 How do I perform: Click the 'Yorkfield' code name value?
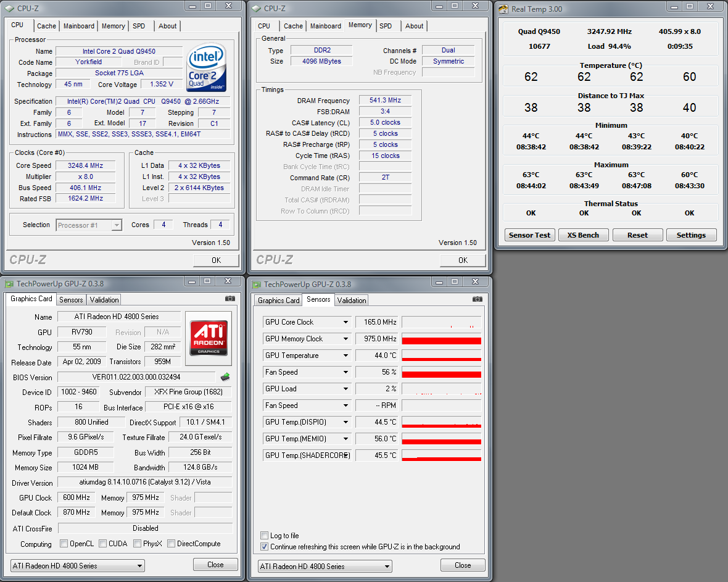click(89, 62)
